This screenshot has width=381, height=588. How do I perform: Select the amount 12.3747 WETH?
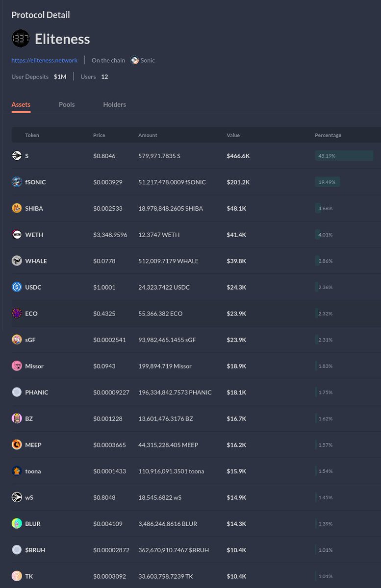[x=159, y=235]
